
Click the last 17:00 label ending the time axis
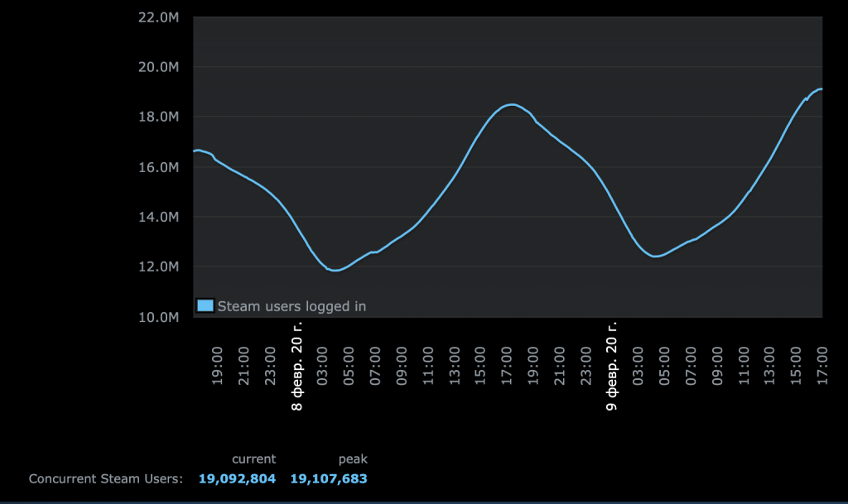click(821, 362)
